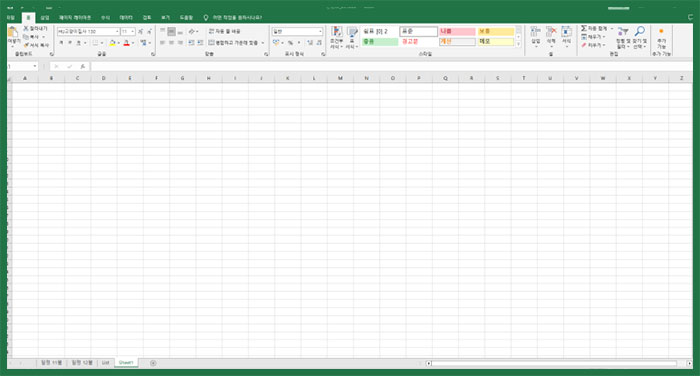This screenshot has height=376, width=700.
Task: Toggle center text horizontally
Action: (171, 42)
